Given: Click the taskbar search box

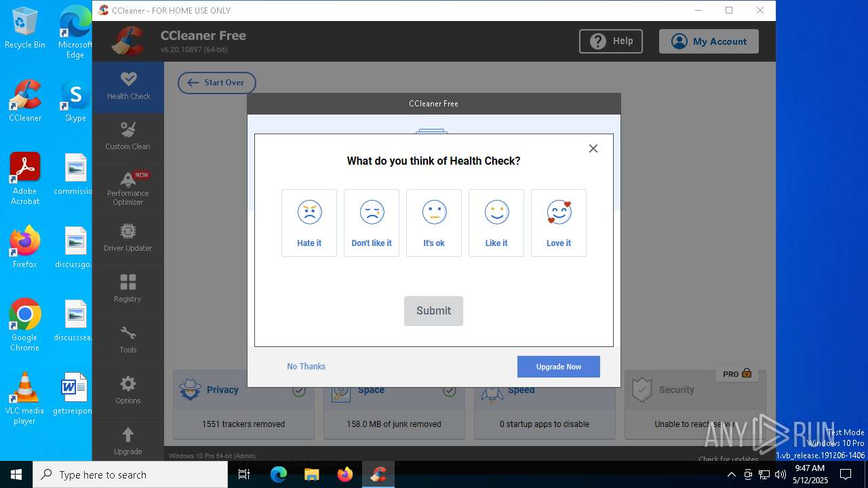Looking at the screenshot, I should point(130,474).
